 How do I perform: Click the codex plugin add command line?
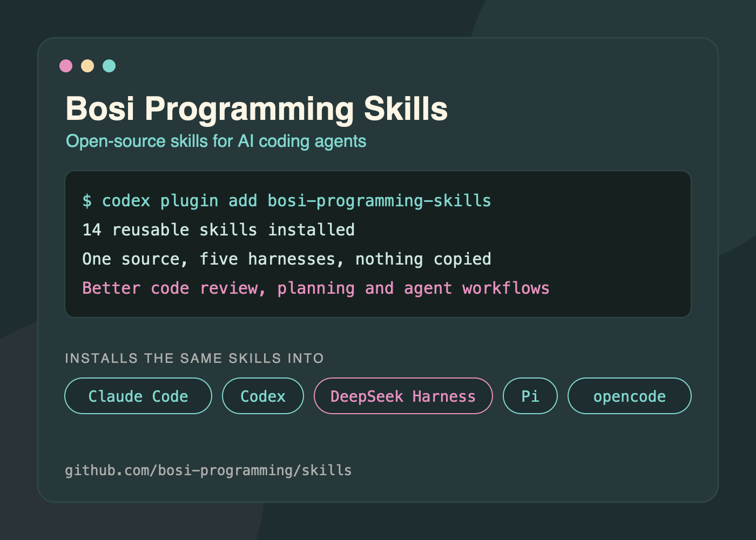click(x=287, y=201)
